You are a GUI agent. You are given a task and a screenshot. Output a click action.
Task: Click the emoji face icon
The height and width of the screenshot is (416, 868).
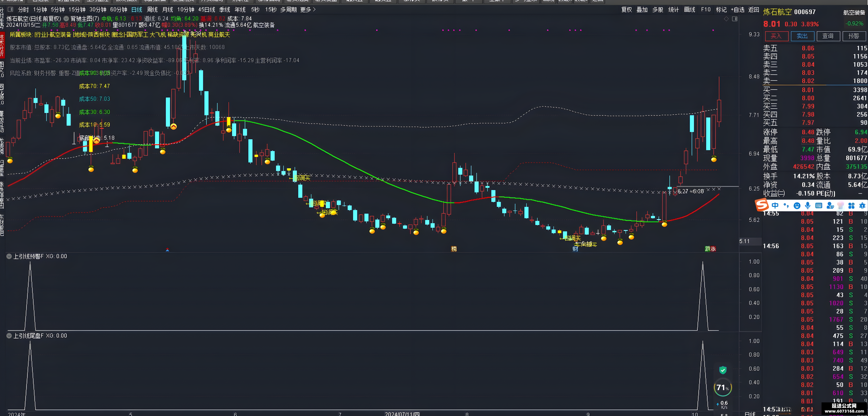(797, 206)
